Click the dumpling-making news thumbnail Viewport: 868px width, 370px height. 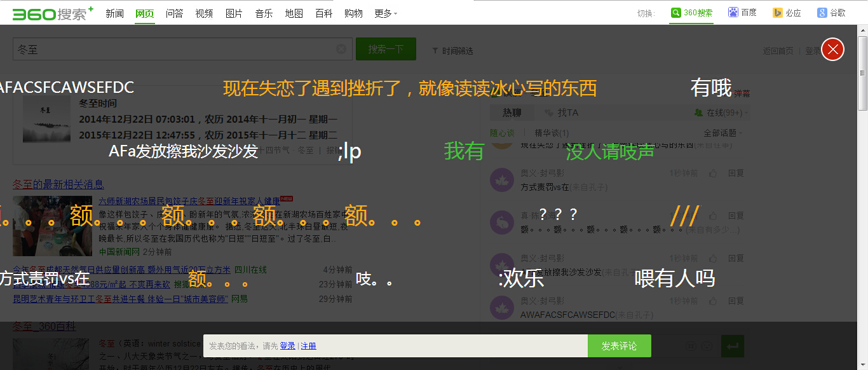(x=53, y=226)
